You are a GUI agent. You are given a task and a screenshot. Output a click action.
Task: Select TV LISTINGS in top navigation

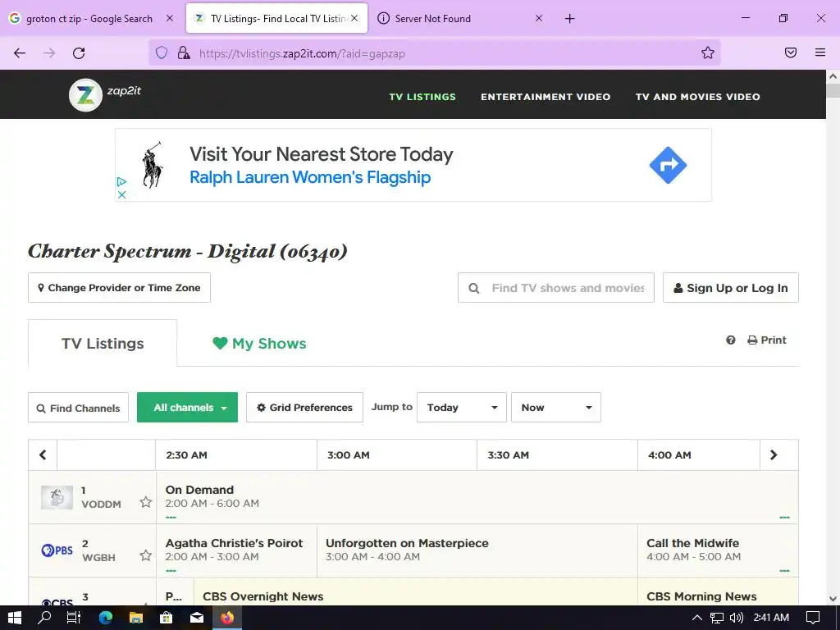tap(422, 97)
